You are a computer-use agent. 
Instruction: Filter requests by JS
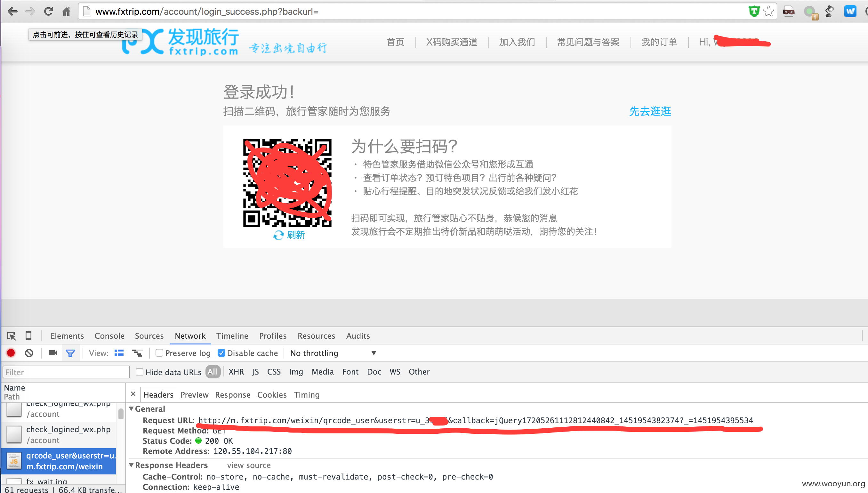pyautogui.click(x=255, y=372)
